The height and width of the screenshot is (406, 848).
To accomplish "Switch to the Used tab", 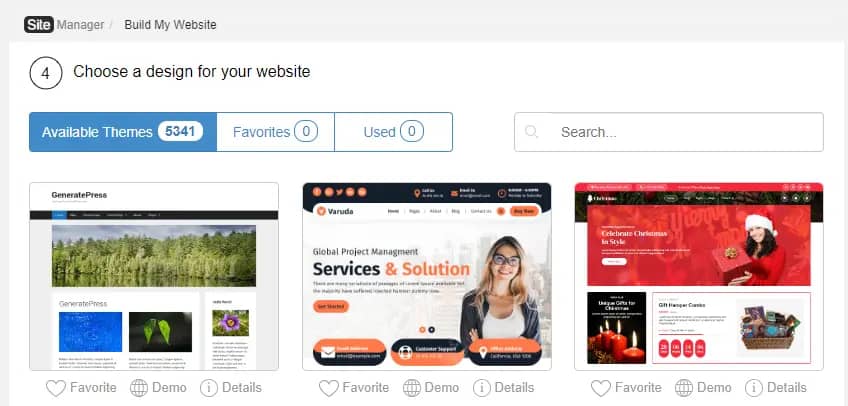I will 394,132.
